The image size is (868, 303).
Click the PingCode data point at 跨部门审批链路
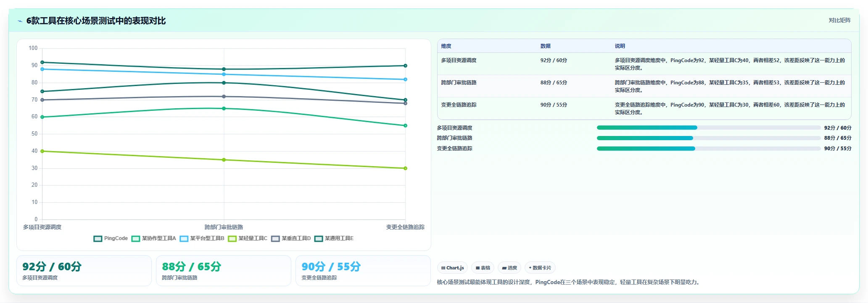point(224,69)
